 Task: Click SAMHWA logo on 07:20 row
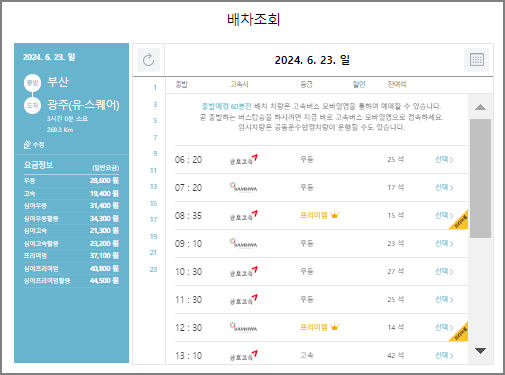243,187
